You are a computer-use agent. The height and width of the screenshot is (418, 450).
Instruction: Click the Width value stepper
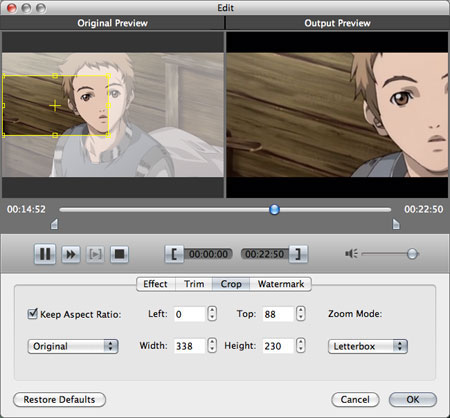[212, 345]
